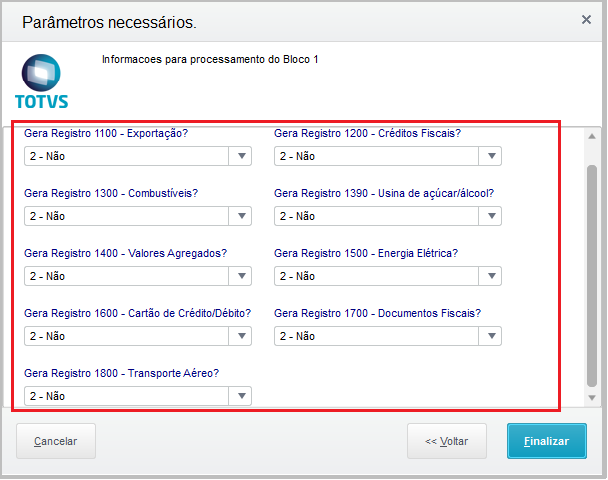Click the vertical scrollbar thumb
This screenshot has height=480, width=608.
point(592,275)
